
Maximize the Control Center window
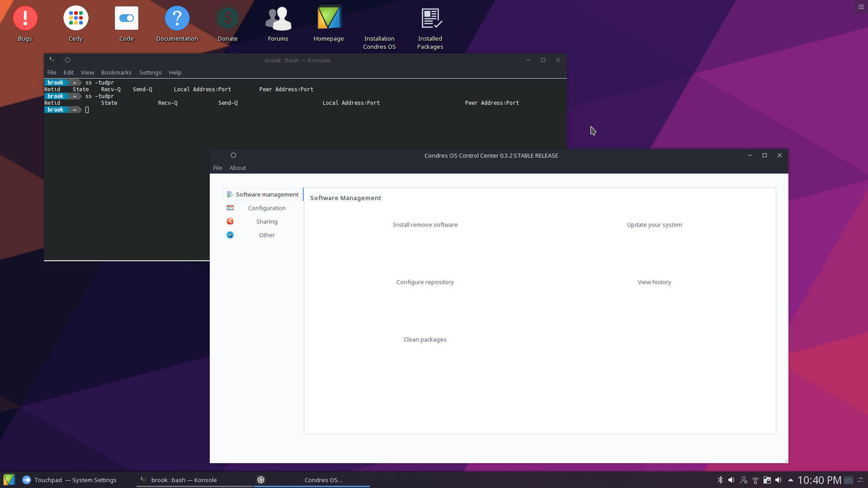765,155
